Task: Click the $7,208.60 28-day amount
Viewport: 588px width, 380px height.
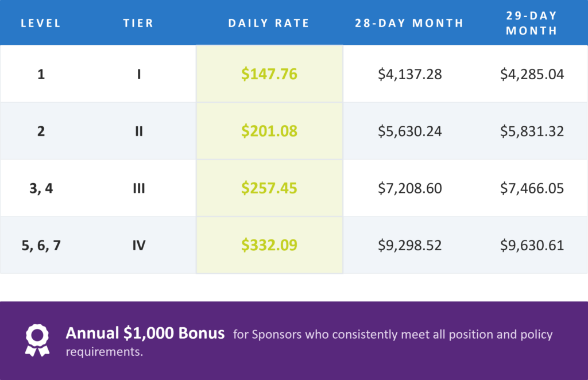Action: 410,188
